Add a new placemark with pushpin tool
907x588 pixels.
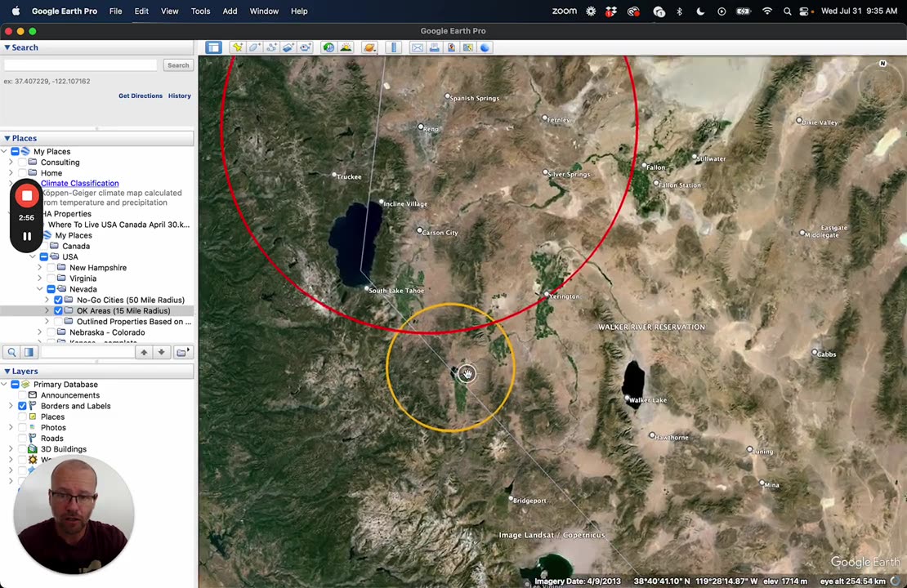coord(237,47)
